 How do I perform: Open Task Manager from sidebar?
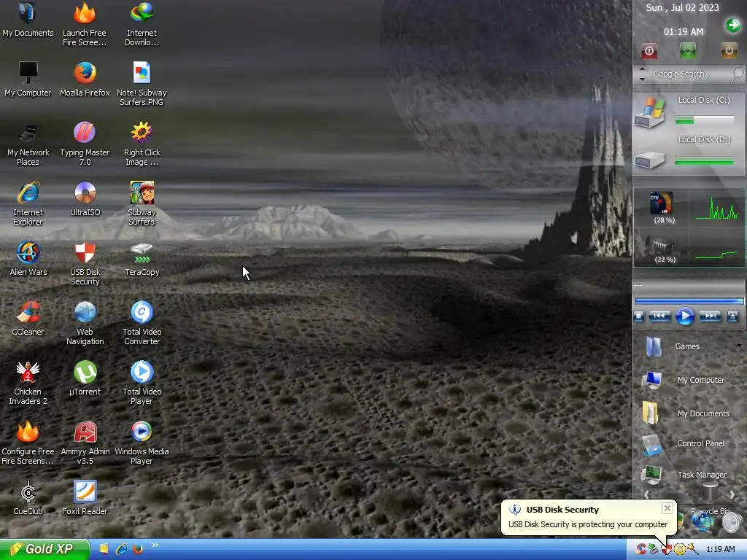click(684, 475)
